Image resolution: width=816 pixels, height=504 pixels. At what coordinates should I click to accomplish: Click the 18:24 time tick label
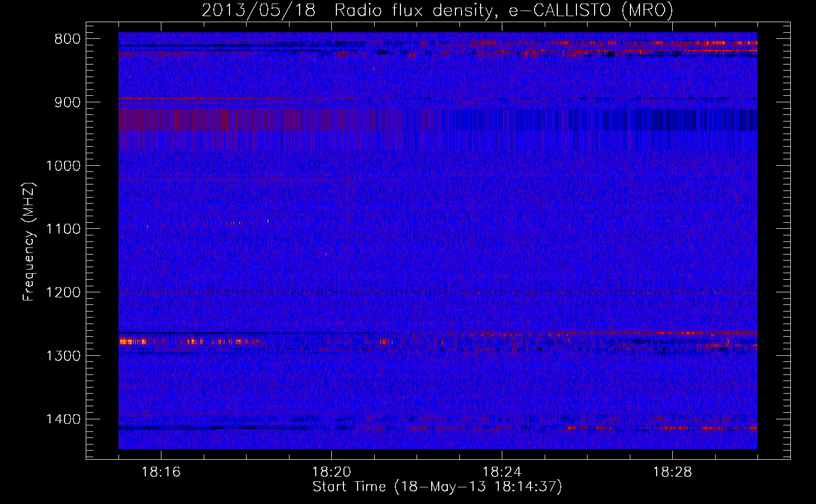pos(502,472)
